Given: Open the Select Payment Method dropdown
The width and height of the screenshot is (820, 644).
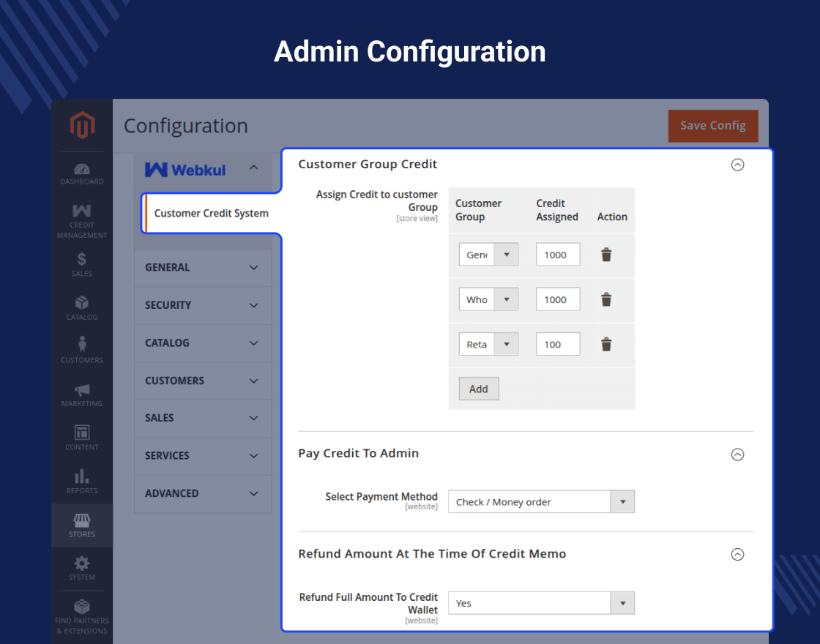Looking at the screenshot, I should pyautogui.click(x=541, y=502).
